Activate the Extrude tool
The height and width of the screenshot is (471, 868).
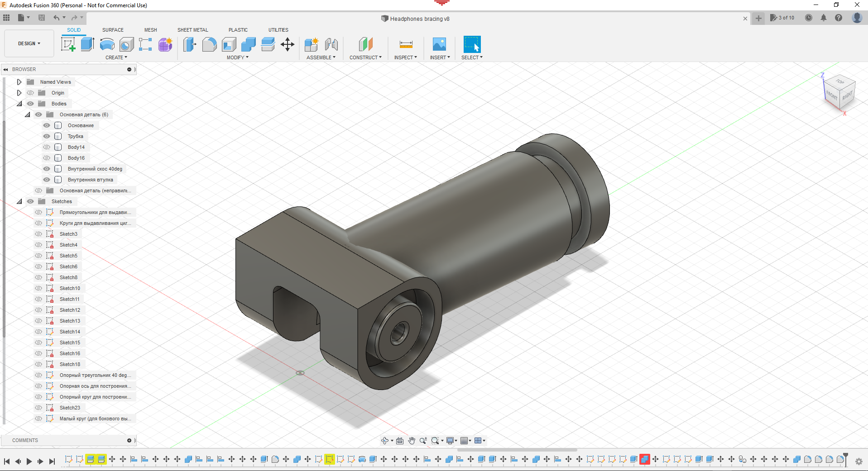(87, 44)
